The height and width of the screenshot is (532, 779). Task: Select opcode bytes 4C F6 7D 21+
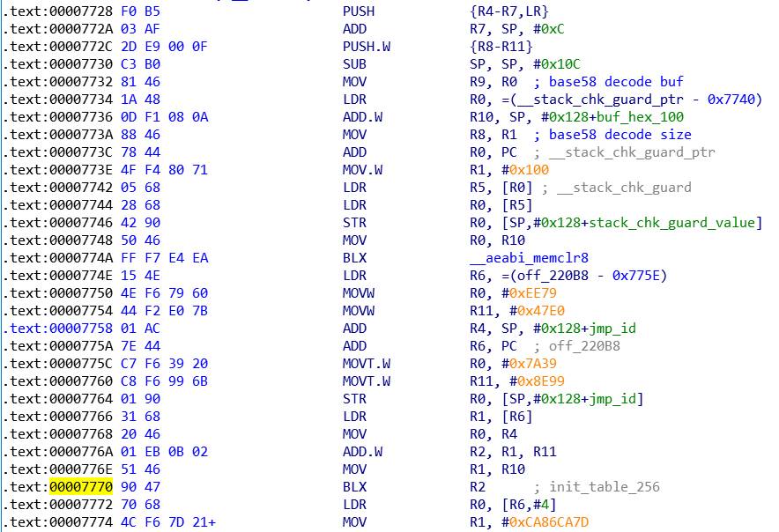pyautogui.click(x=168, y=522)
